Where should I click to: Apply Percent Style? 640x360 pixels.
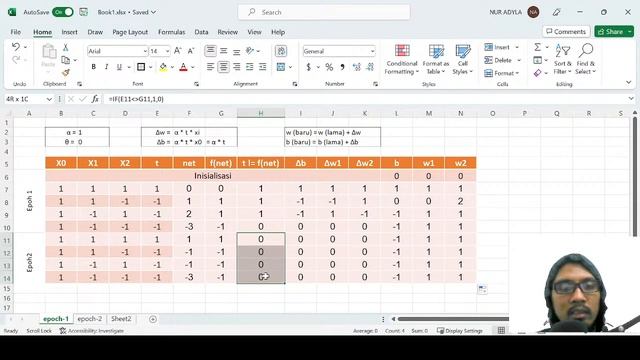[329, 67]
